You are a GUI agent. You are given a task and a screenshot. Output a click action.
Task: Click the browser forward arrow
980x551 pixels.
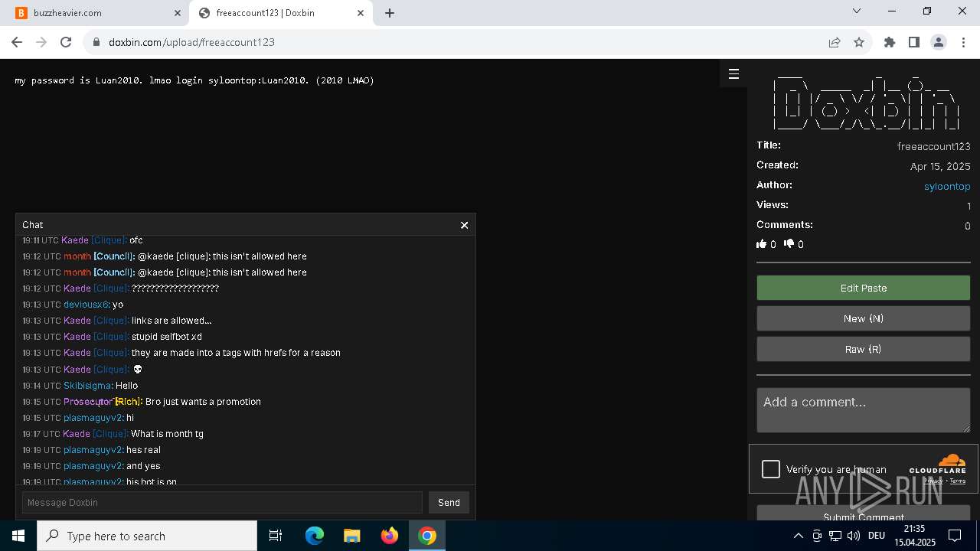41,42
